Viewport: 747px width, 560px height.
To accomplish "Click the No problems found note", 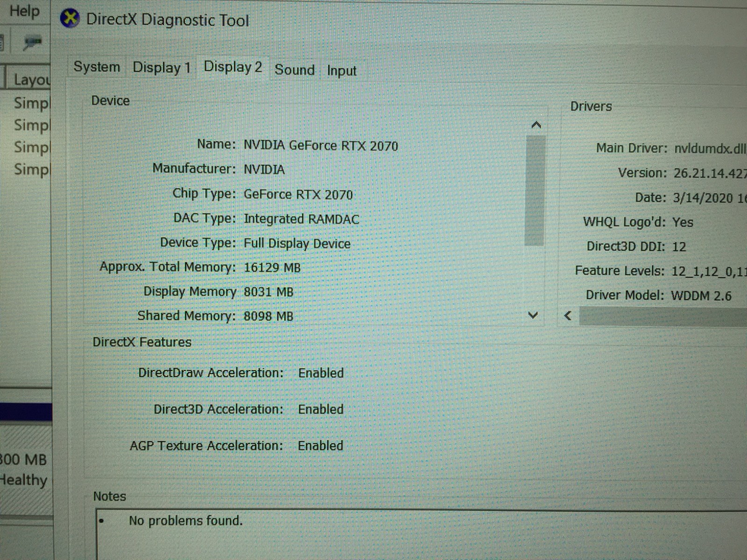I will pyautogui.click(x=186, y=521).
